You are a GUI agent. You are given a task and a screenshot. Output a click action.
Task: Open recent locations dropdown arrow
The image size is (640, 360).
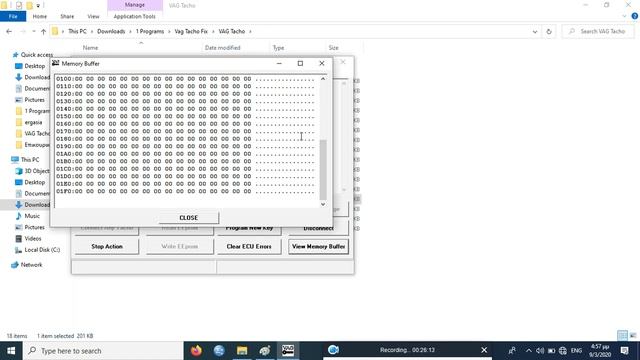tap(33, 31)
